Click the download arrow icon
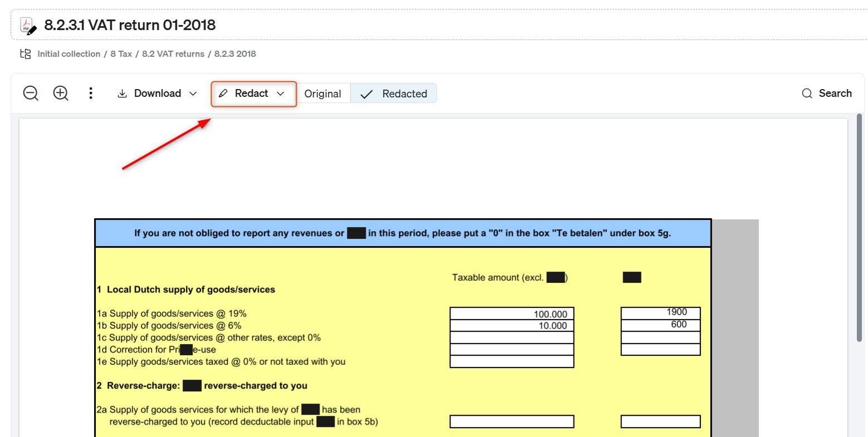This screenshot has width=868, height=437. pos(122,94)
